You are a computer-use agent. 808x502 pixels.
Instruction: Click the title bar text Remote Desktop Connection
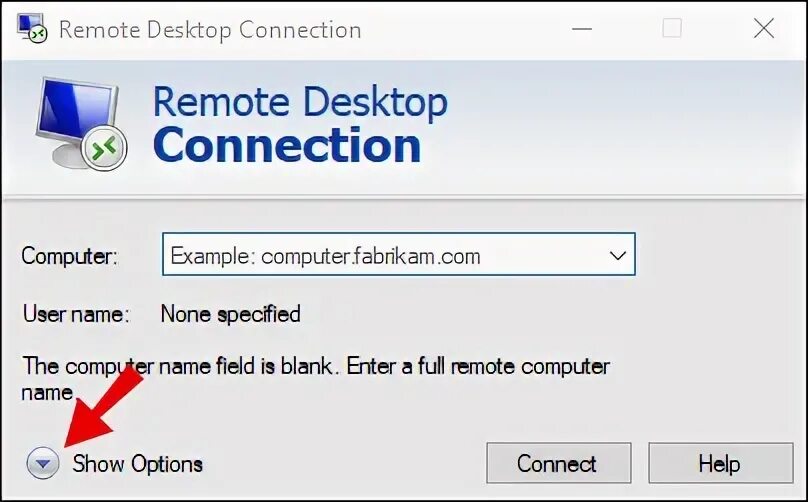coord(210,30)
